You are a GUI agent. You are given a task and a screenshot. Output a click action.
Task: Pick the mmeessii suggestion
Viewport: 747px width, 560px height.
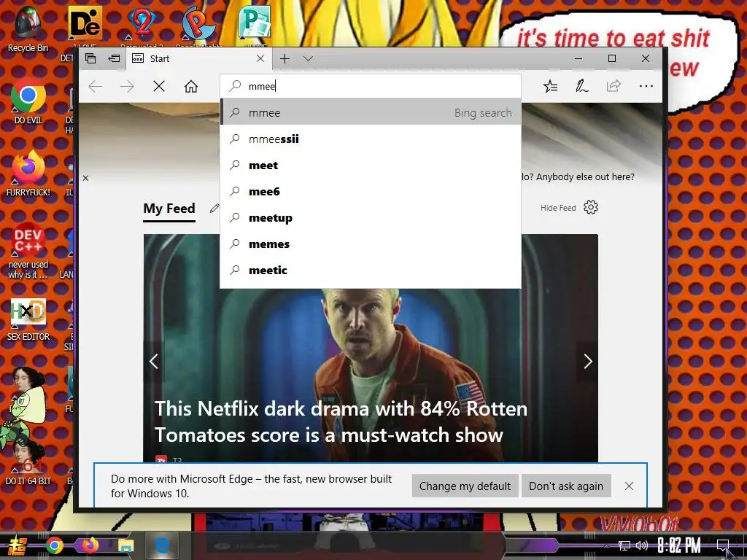pyautogui.click(x=370, y=139)
